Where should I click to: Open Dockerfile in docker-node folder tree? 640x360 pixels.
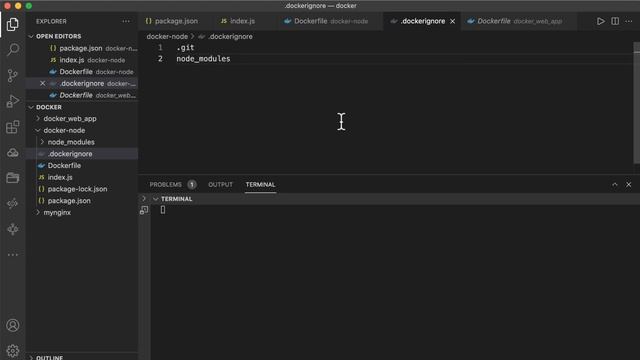[82, 166]
